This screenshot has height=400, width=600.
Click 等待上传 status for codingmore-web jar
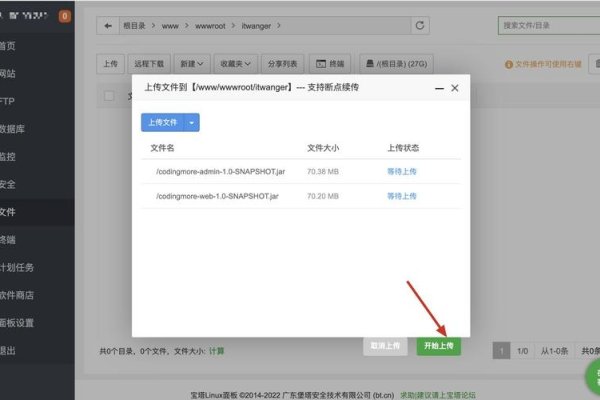(x=402, y=196)
